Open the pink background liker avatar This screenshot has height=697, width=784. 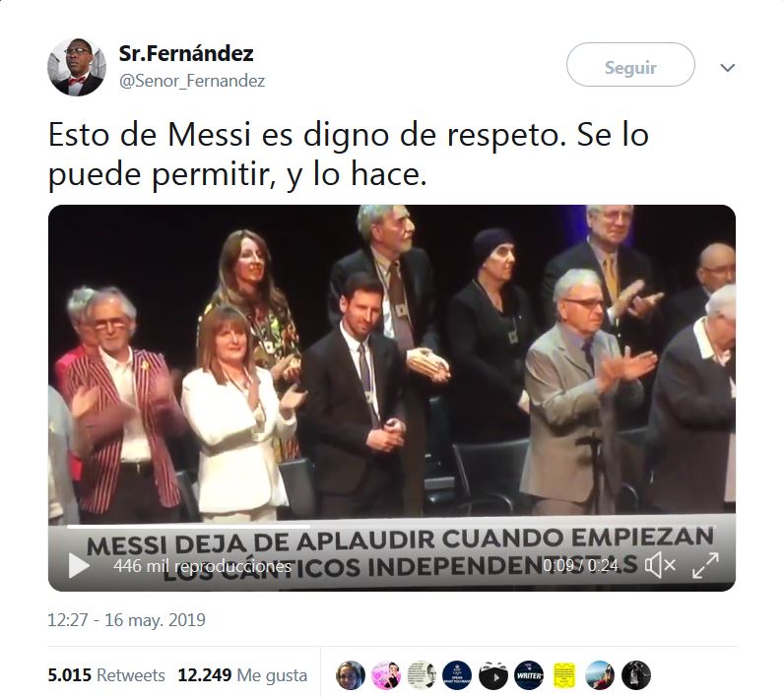386,675
